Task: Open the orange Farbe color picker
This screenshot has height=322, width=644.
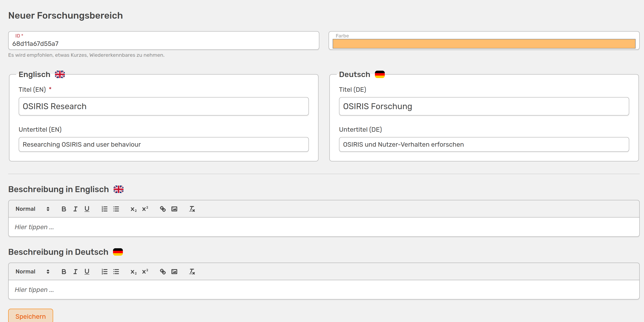Action: (x=484, y=44)
